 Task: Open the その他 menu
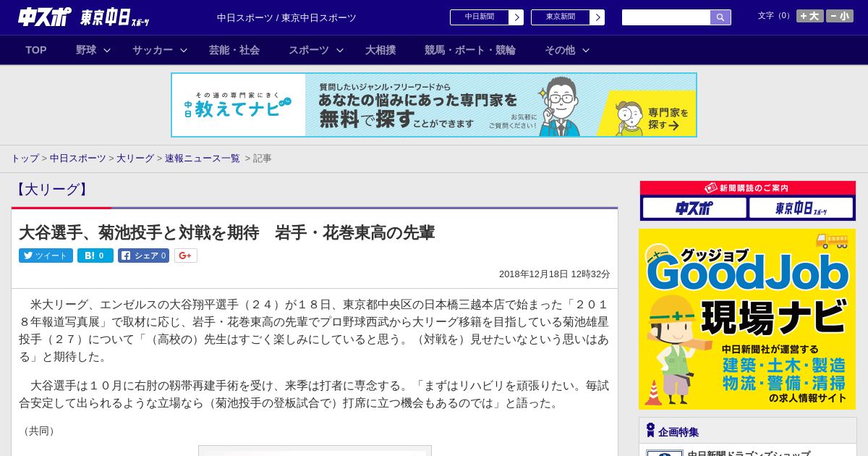[x=560, y=50]
